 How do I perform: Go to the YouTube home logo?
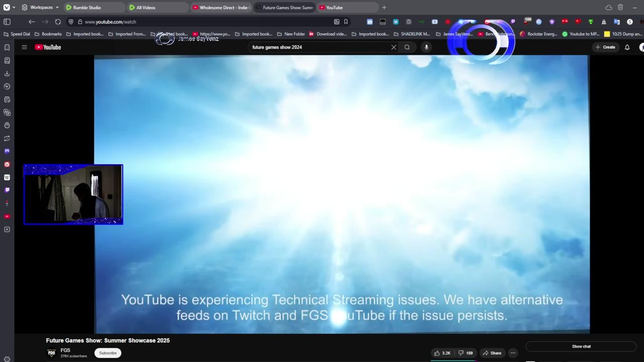click(48, 47)
